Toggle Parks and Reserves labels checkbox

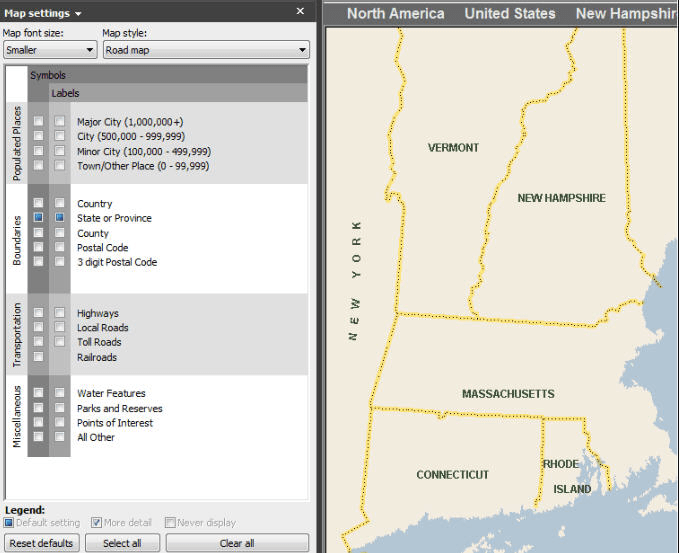[60, 408]
